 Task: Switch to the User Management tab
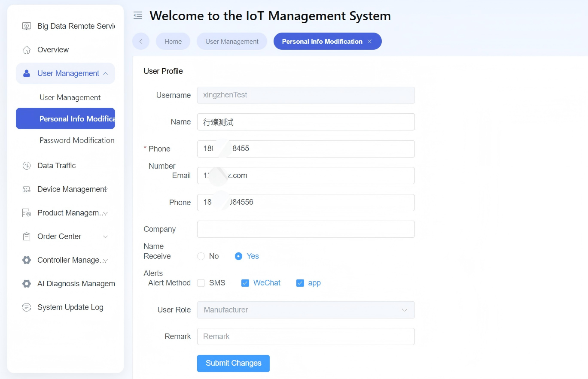pyautogui.click(x=232, y=41)
